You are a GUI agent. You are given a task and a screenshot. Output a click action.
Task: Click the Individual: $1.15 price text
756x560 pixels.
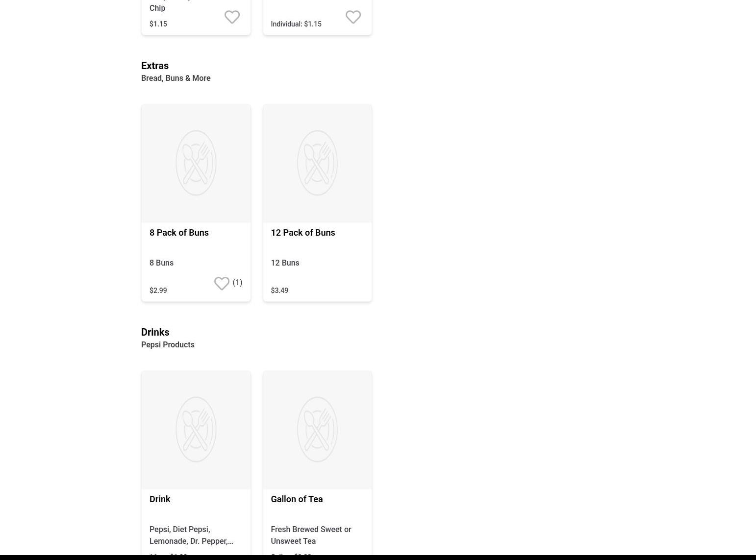pos(296,24)
